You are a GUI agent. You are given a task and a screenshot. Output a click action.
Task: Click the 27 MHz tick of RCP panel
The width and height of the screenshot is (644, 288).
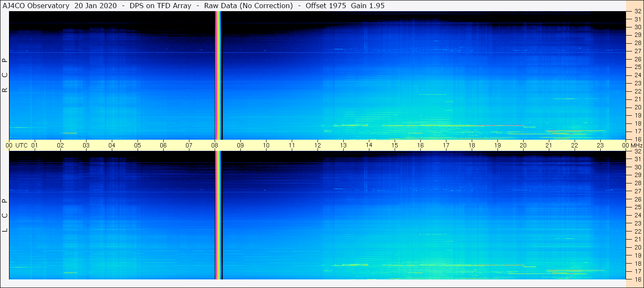637,51
